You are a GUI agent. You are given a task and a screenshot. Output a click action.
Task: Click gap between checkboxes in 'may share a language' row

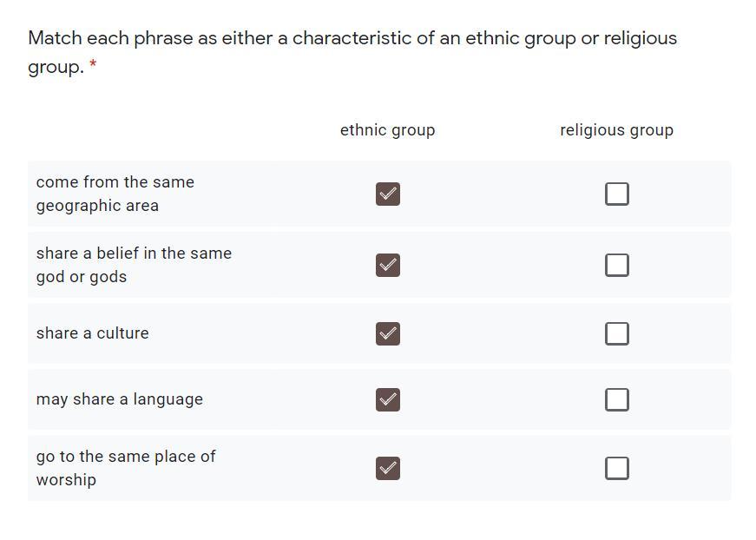click(502, 399)
